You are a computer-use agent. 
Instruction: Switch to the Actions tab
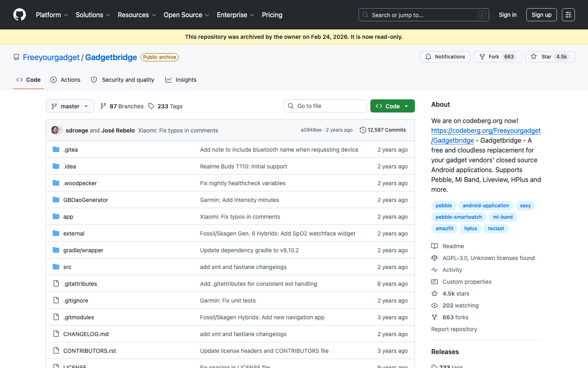(65, 80)
